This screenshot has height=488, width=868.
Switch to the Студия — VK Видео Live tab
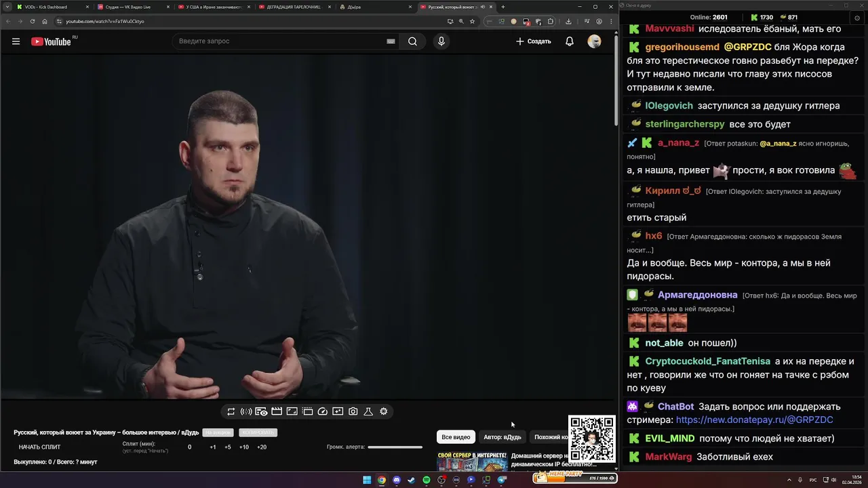click(132, 7)
